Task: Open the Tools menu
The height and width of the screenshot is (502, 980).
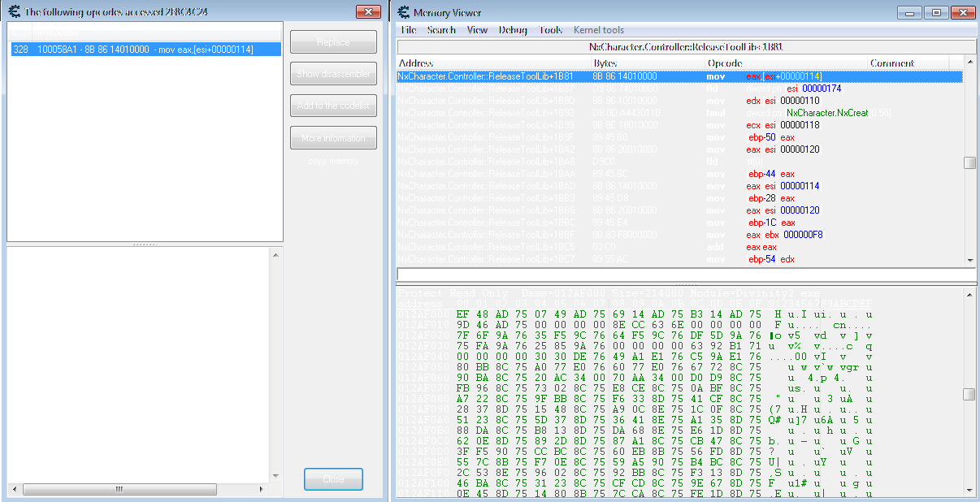Action: [550, 30]
